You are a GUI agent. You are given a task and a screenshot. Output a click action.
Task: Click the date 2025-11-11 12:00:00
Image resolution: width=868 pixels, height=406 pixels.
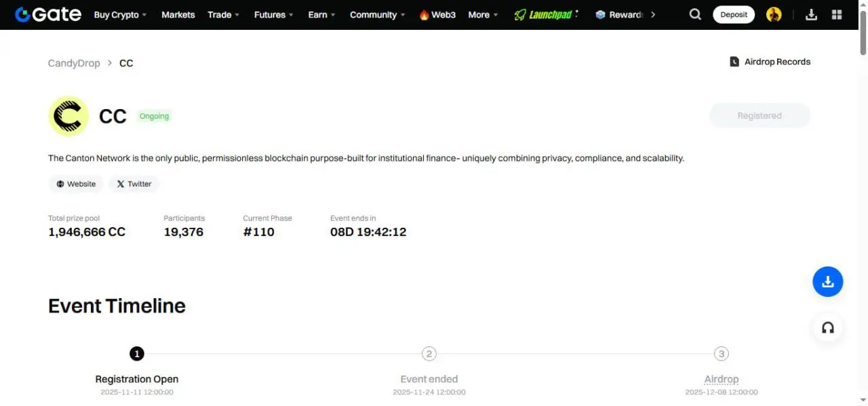137,392
